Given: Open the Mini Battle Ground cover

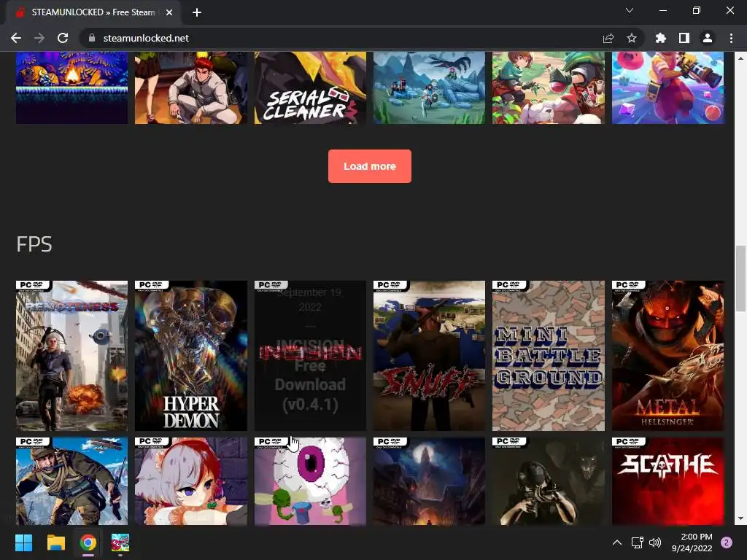Looking at the screenshot, I should pos(549,356).
